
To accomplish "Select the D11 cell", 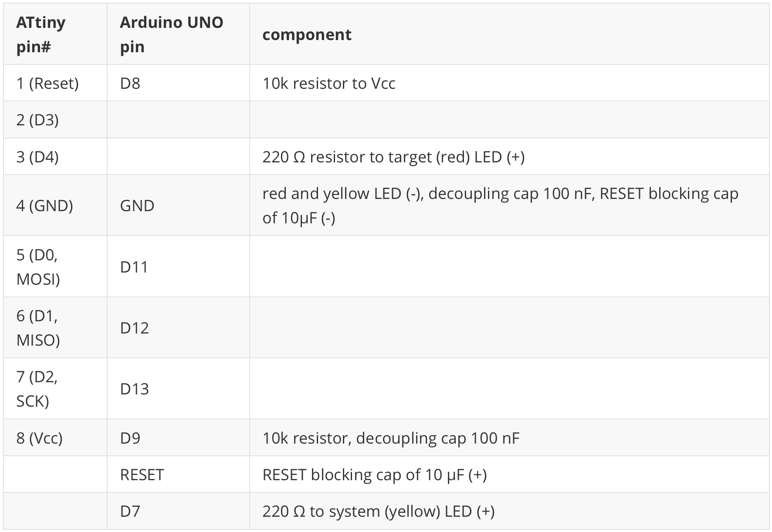I will [x=134, y=266].
